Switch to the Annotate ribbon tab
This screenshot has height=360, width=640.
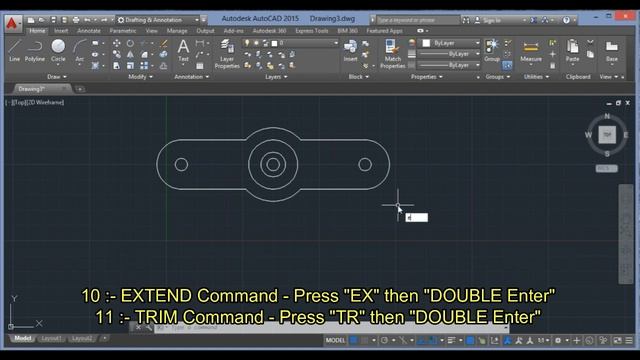[x=89, y=31]
